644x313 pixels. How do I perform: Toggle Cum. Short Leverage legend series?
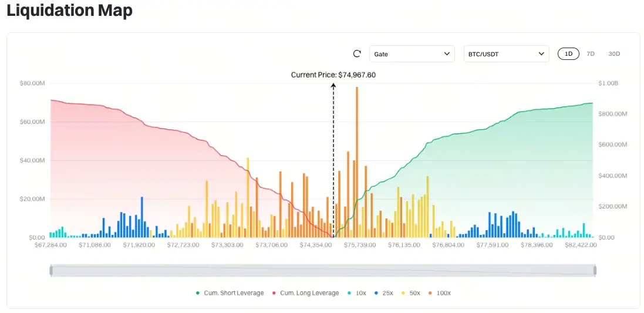point(234,293)
